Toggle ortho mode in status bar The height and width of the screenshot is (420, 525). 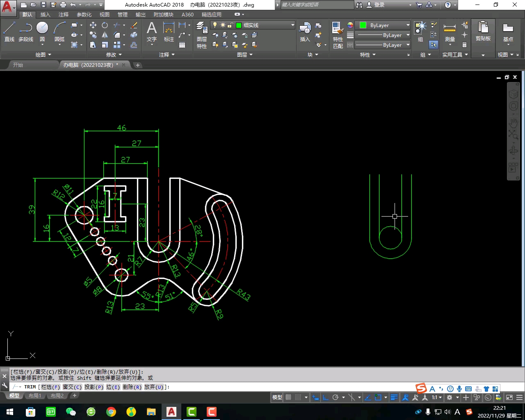pos(325,397)
